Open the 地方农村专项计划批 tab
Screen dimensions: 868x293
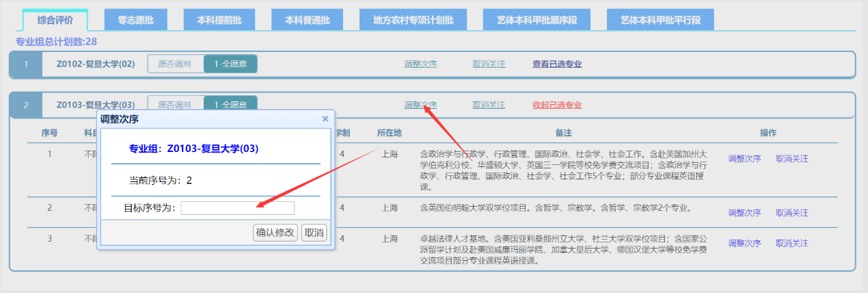(x=413, y=21)
